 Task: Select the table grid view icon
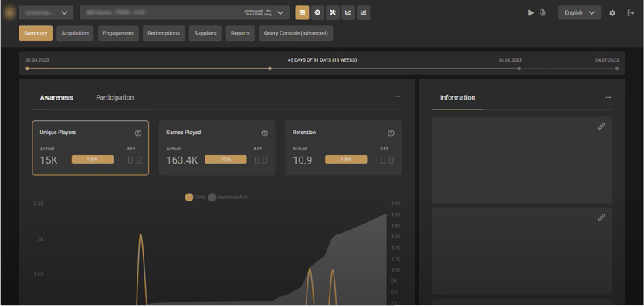[x=302, y=12]
